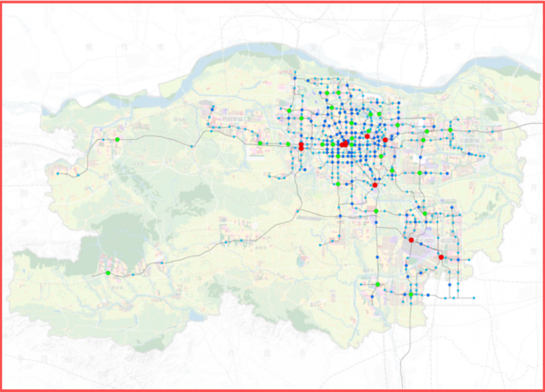Click the northernmost cyan node atop the network
The image size is (545, 392).
pos(295,72)
